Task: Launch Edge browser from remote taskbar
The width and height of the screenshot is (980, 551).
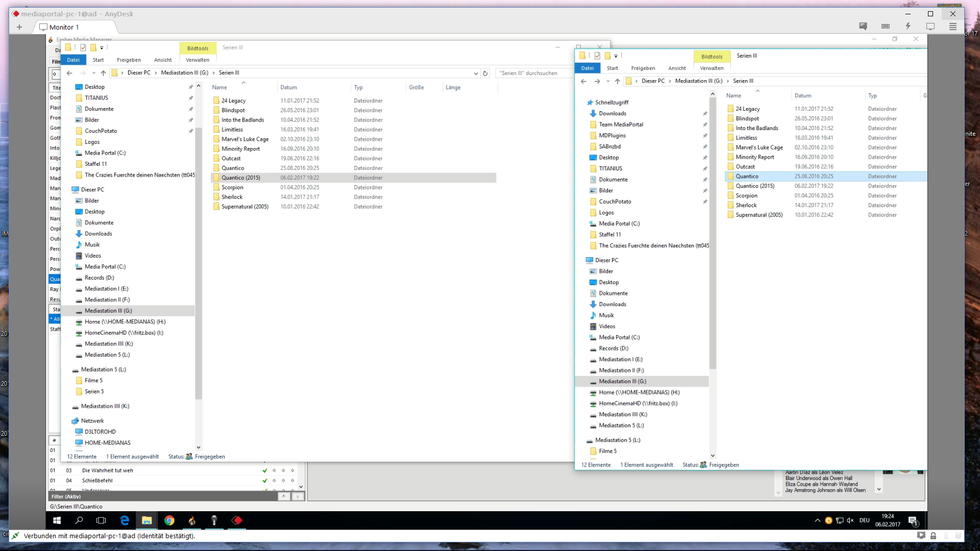Action: pyautogui.click(x=124, y=520)
